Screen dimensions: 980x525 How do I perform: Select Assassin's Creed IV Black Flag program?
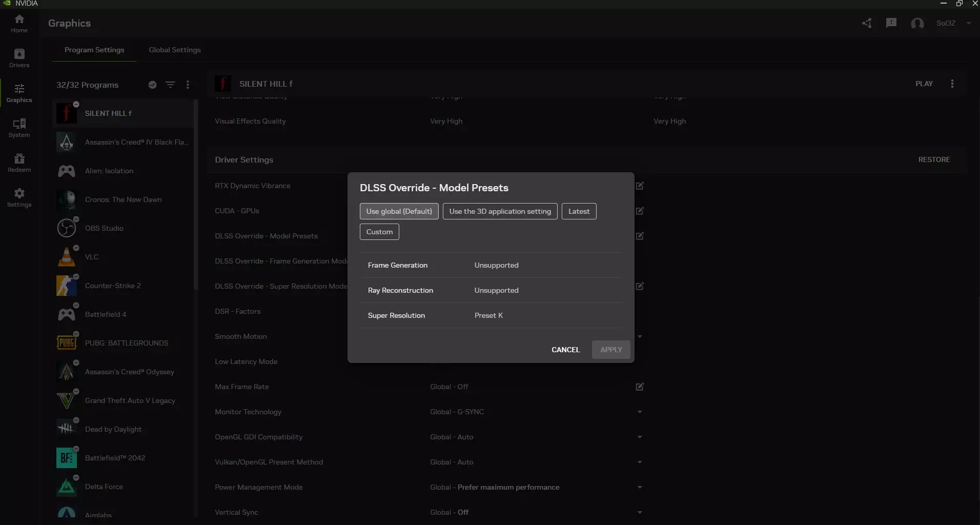pyautogui.click(x=123, y=142)
